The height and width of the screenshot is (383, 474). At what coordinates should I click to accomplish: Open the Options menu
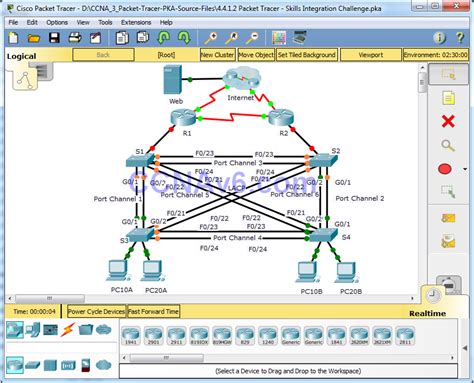(57, 22)
